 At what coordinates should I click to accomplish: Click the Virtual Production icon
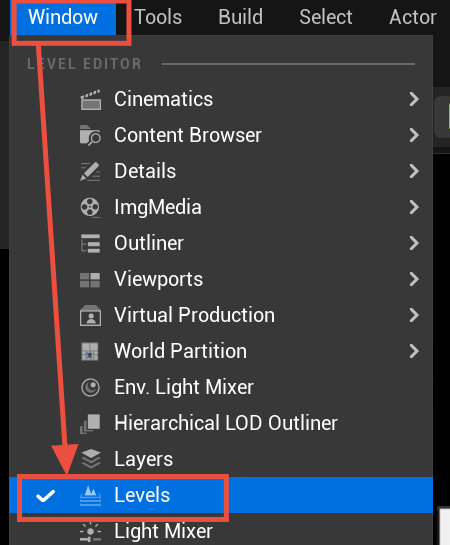[x=90, y=315]
